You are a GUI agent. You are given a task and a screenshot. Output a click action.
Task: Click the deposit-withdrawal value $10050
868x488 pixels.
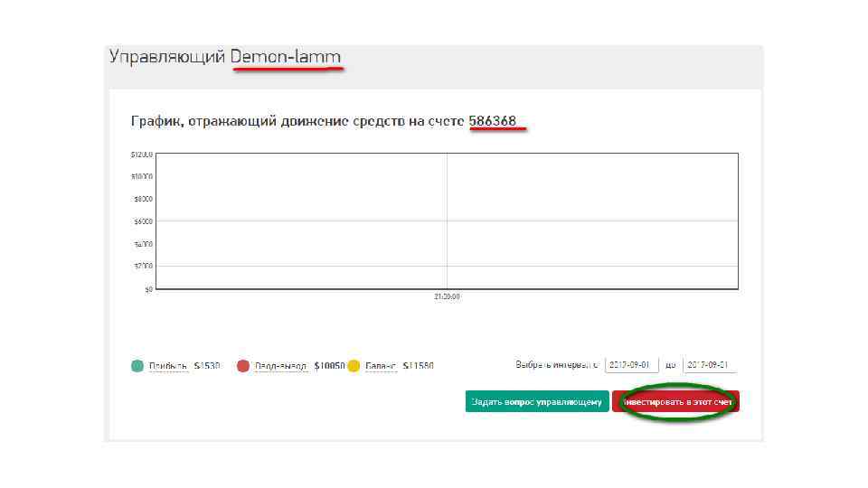pos(329,366)
